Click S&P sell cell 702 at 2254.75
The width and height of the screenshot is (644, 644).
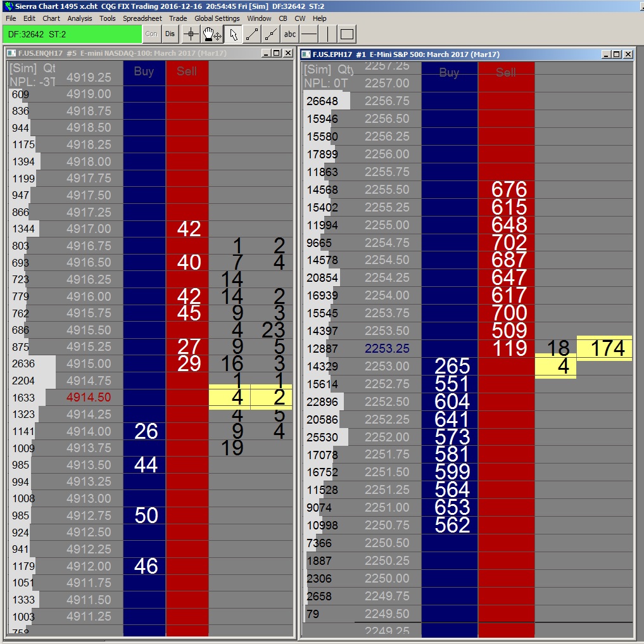click(507, 243)
